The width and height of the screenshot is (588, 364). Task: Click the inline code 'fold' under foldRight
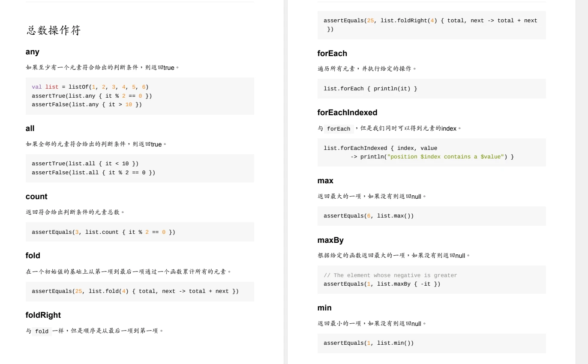pos(42,331)
